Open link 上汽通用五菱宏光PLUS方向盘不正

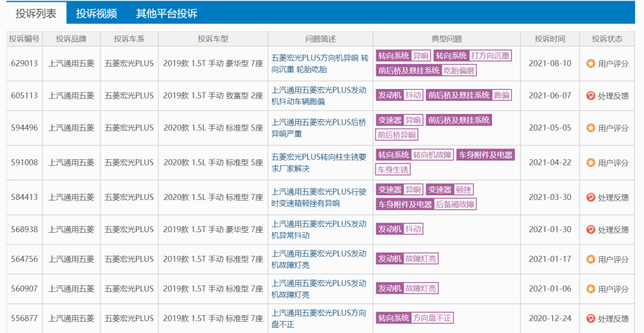pos(319,319)
